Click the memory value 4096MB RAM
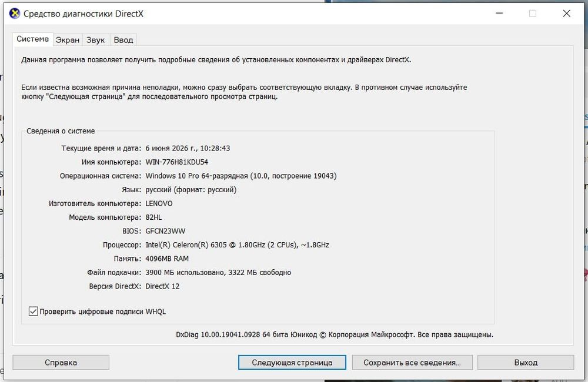This screenshot has width=588, height=382. point(167,259)
